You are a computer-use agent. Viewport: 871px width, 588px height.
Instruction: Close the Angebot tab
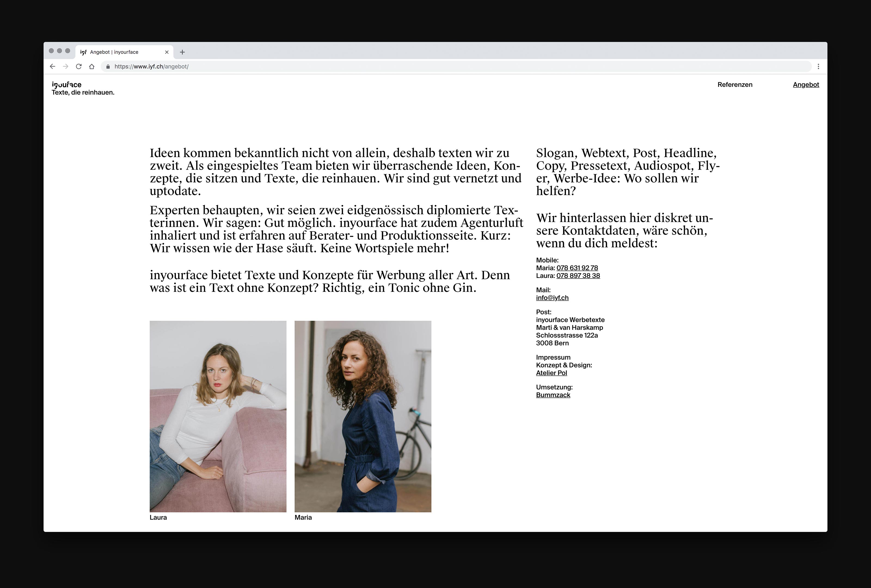click(x=167, y=52)
